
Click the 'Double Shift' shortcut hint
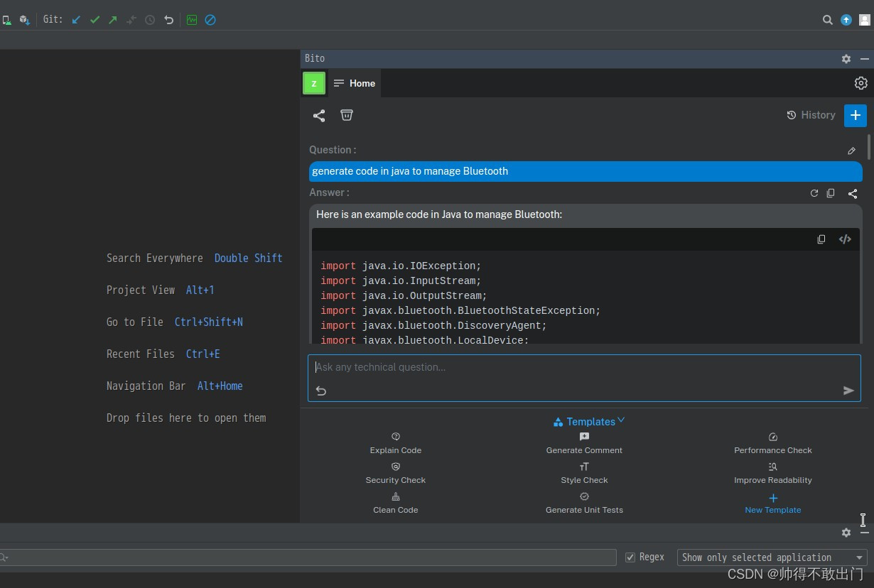(x=249, y=258)
